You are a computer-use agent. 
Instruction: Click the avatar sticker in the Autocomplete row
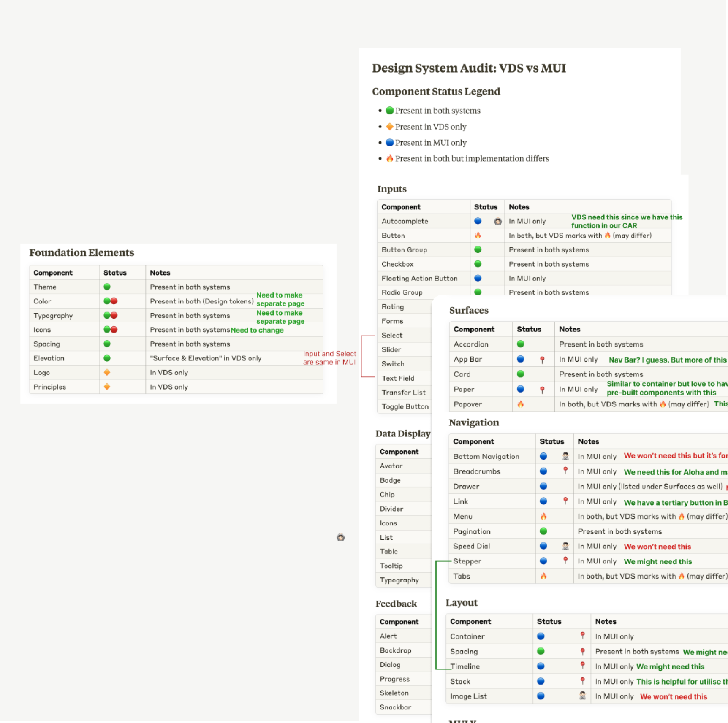pyautogui.click(x=498, y=221)
